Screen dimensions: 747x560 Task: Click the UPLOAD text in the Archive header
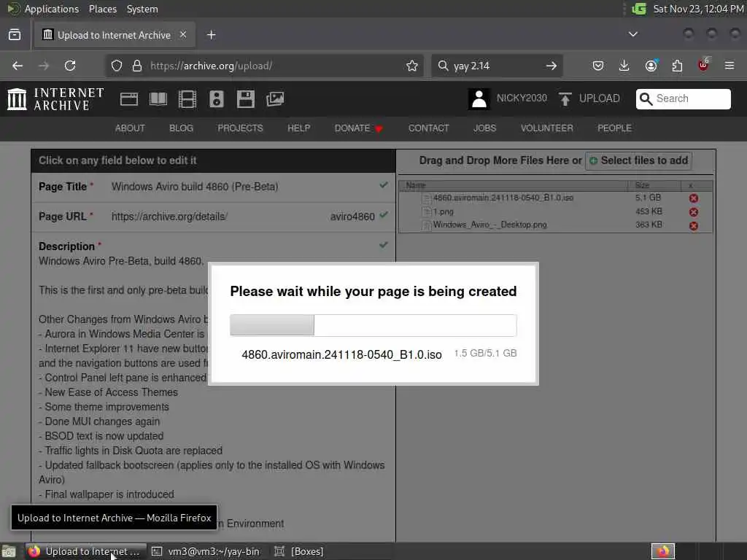point(600,98)
